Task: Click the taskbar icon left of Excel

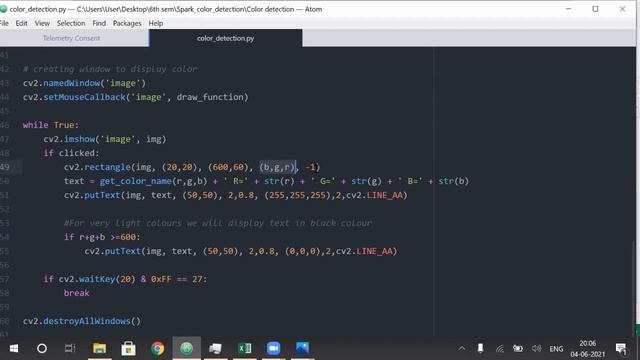Action: pos(216,348)
